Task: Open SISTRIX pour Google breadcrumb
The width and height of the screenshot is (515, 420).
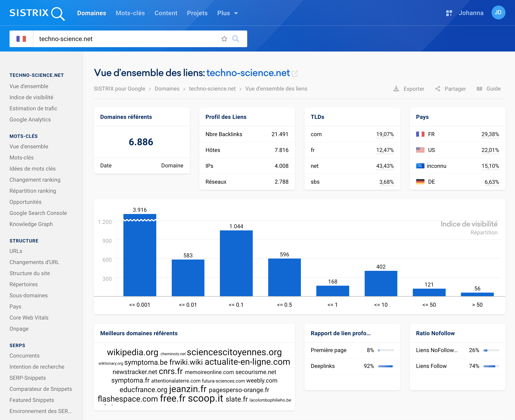Action: [119, 89]
